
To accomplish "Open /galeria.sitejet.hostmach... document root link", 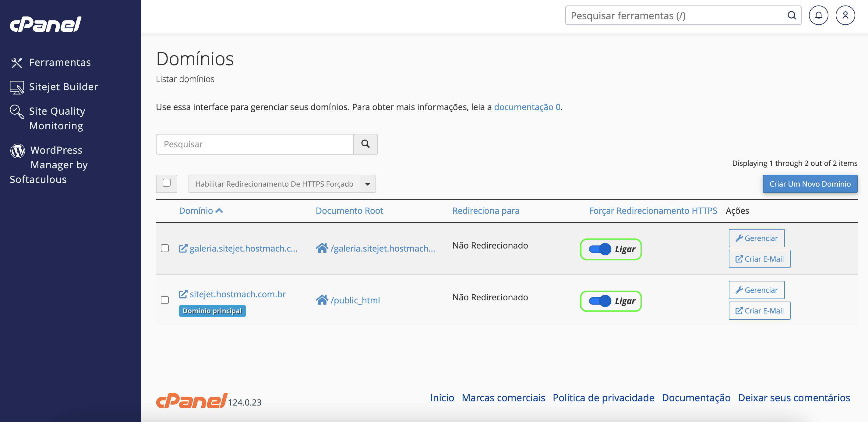I will click(x=383, y=249).
